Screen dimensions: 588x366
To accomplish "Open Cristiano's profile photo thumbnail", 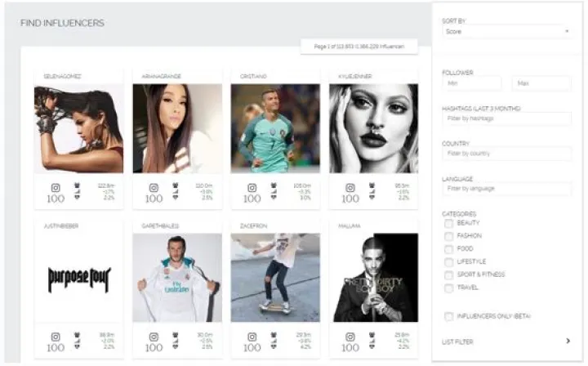I will (x=275, y=128).
